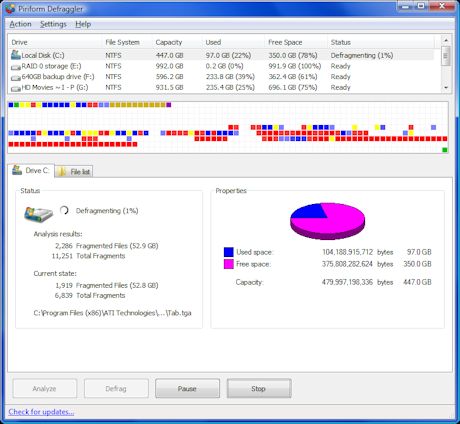This screenshot has height=424, width=460.
Task: Select the Local Disk (C:) drive icon
Action: 15,55
